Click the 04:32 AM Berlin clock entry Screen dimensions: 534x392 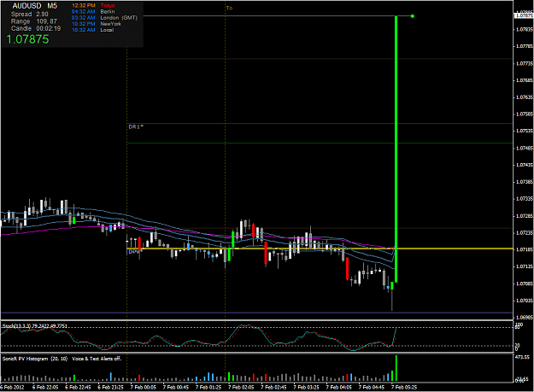(93, 12)
